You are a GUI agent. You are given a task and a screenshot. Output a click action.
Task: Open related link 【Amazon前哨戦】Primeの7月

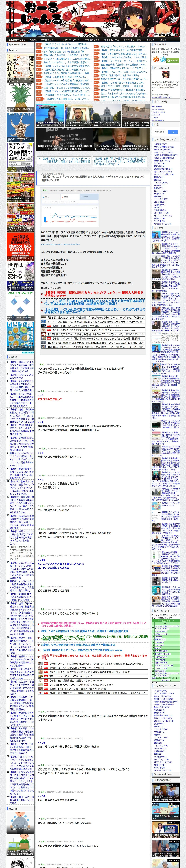(x=95, y=638)
